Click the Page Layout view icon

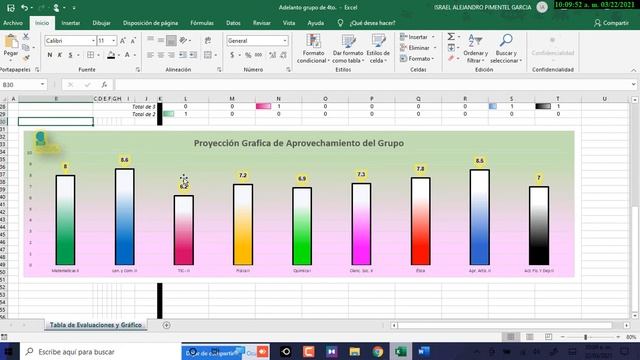530,337
